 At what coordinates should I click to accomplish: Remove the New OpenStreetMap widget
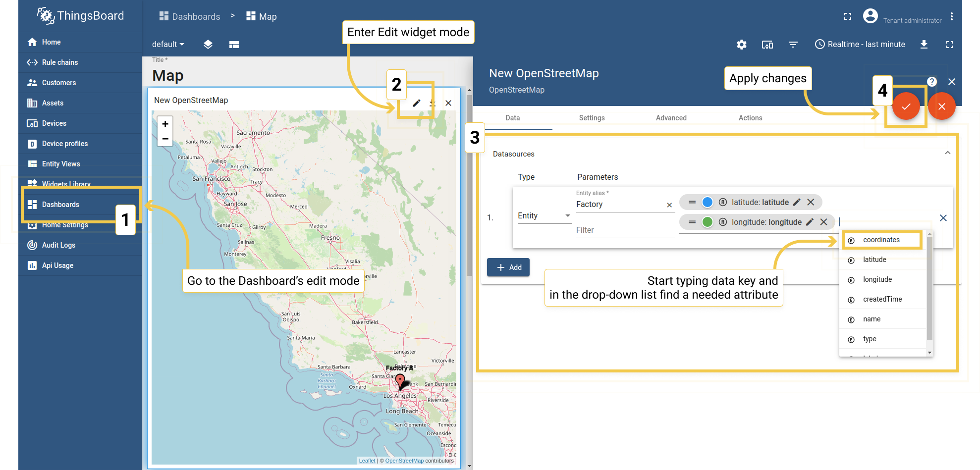click(x=448, y=103)
